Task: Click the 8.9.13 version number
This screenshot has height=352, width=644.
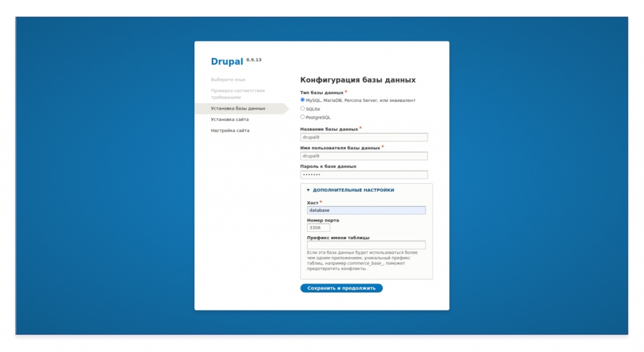Action: (x=254, y=60)
